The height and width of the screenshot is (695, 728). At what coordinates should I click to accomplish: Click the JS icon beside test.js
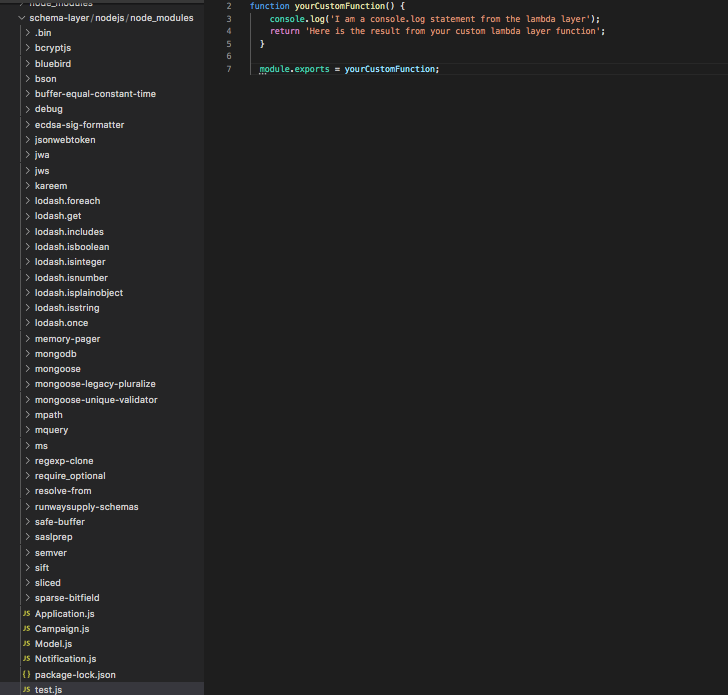click(x=26, y=689)
